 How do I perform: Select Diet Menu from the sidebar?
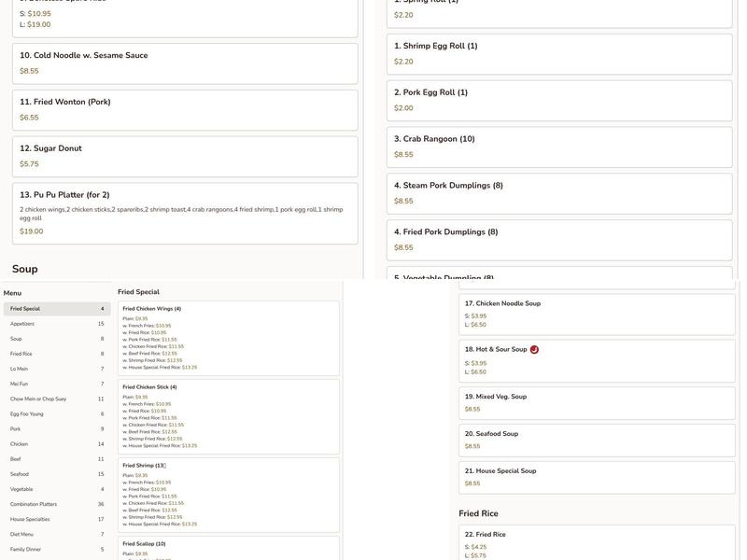pyautogui.click(x=56, y=534)
